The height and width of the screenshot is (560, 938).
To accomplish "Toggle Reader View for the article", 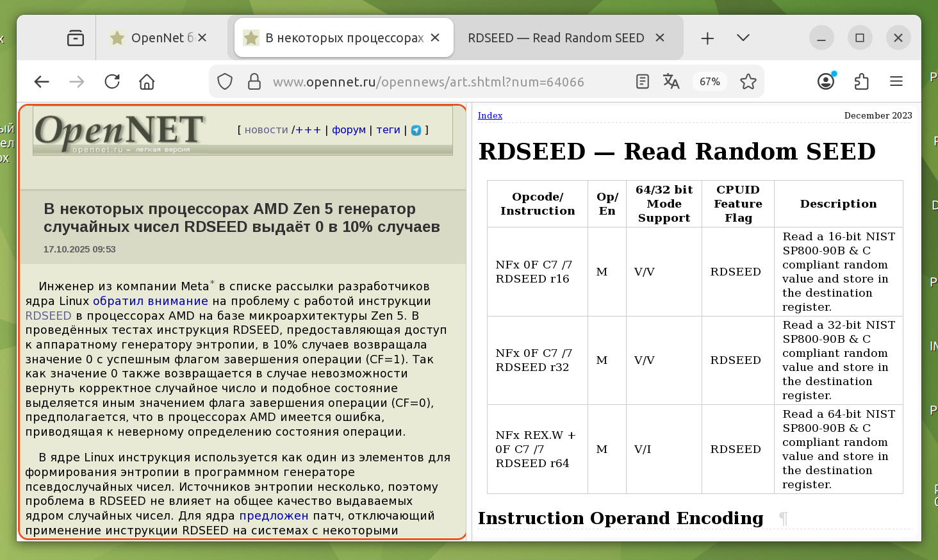I will (643, 82).
